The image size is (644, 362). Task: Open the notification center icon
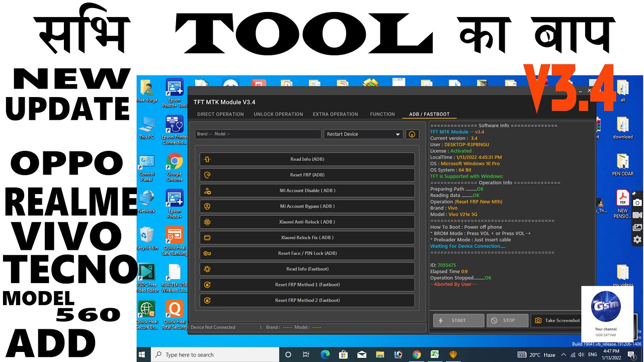click(x=631, y=354)
